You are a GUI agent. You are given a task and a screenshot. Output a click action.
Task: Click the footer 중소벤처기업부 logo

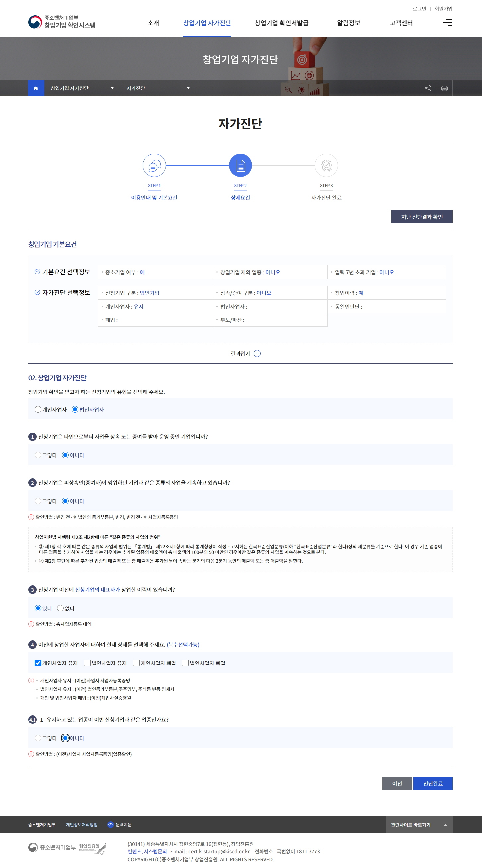click(52, 847)
